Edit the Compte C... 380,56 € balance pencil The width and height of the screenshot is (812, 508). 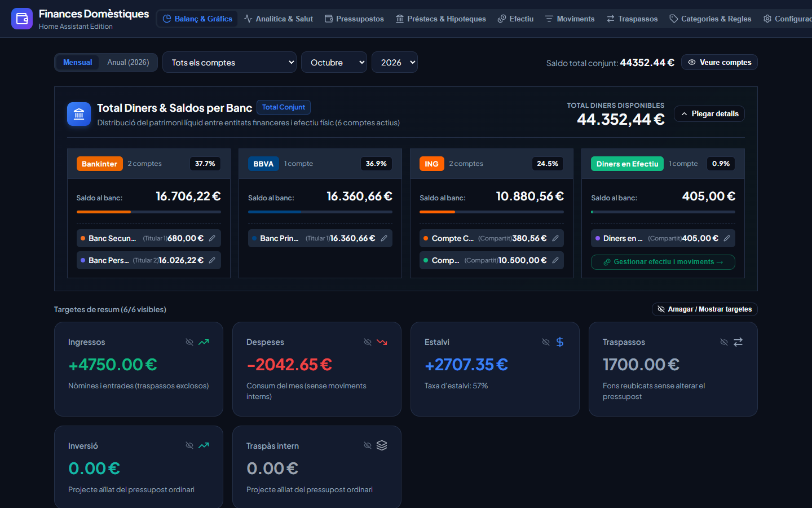click(555, 238)
